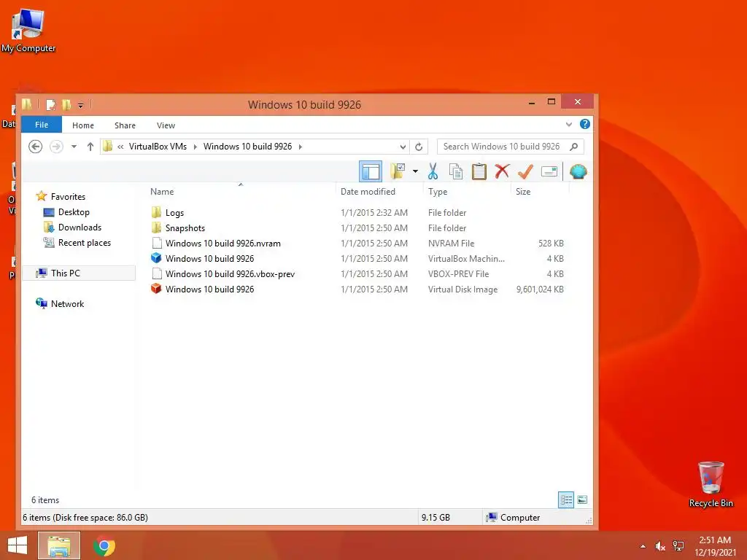Image resolution: width=747 pixels, height=560 pixels.
Task: Open the File ribbon tab
Action: pos(42,125)
